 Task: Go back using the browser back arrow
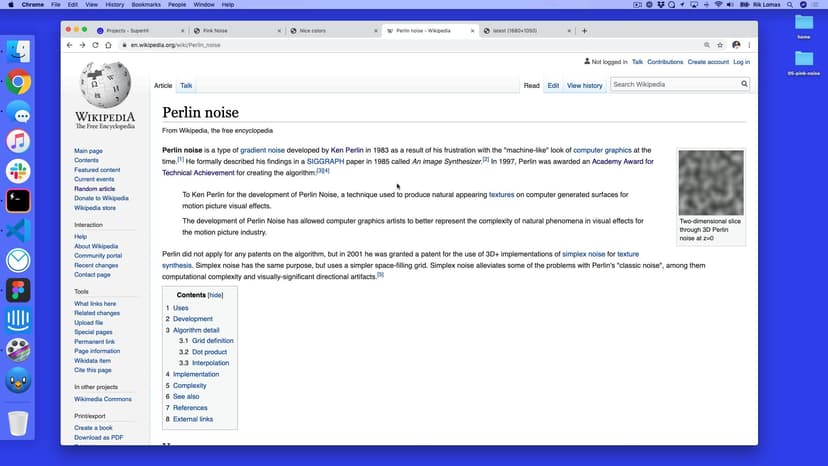[69, 45]
